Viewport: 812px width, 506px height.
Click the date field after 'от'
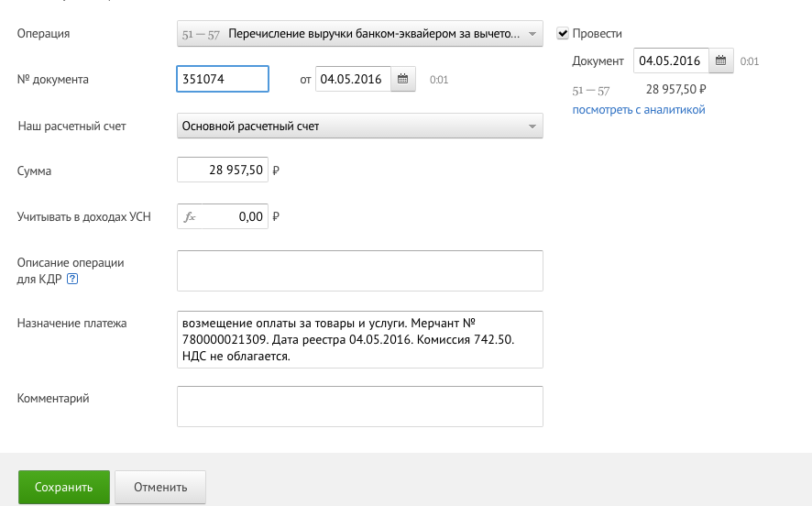353,80
